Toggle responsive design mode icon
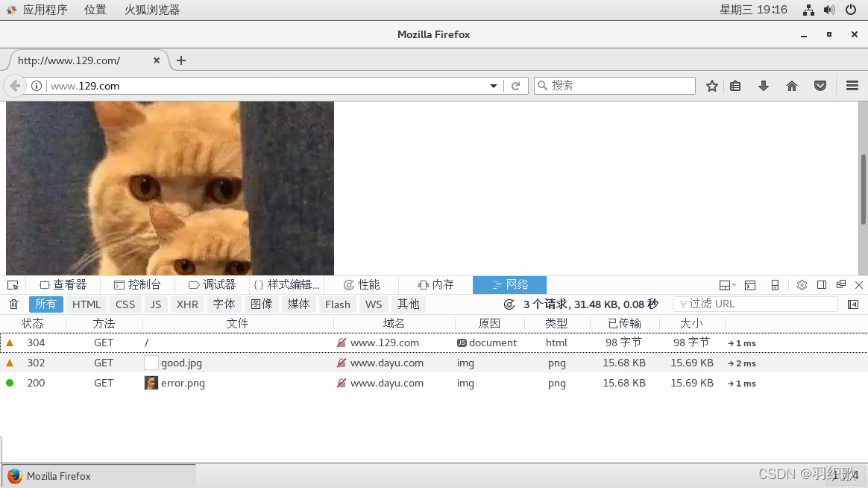The image size is (868, 488). tap(775, 285)
